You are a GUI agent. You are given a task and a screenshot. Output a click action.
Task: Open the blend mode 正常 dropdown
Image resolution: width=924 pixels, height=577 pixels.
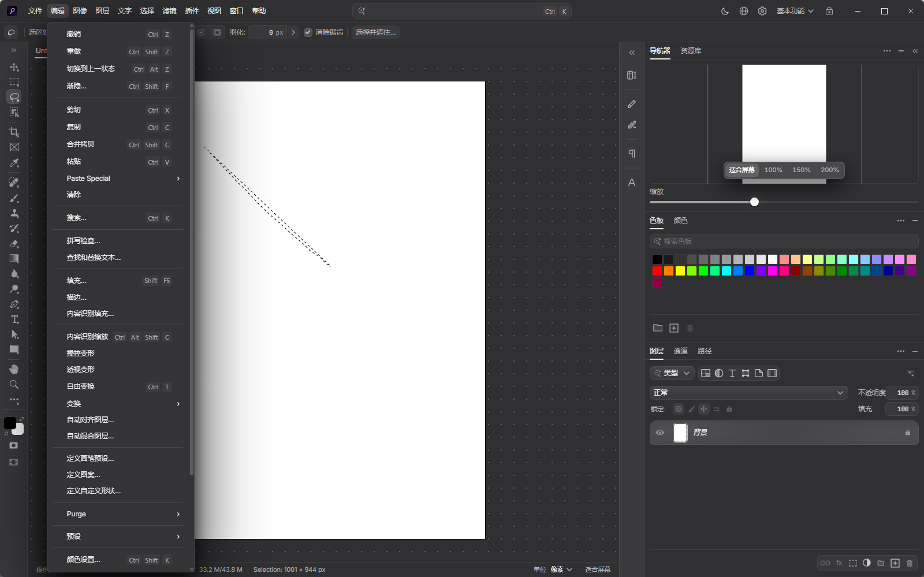click(748, 393)
